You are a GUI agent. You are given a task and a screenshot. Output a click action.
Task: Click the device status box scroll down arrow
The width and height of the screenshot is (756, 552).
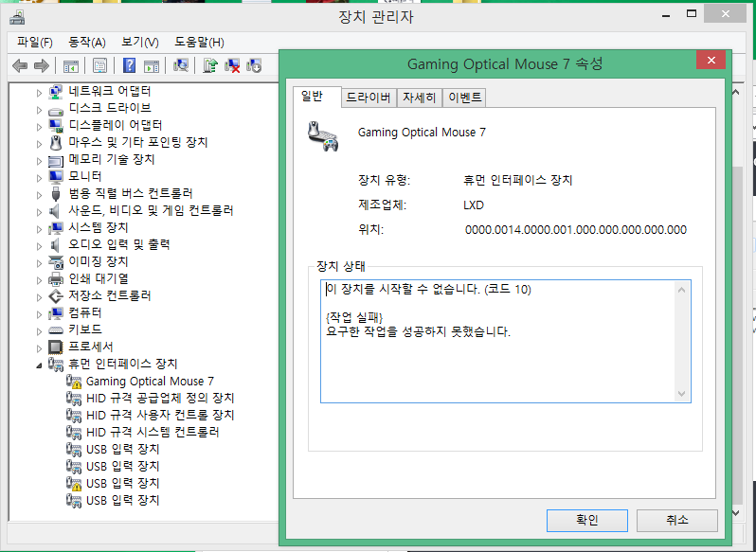[681, 394]
